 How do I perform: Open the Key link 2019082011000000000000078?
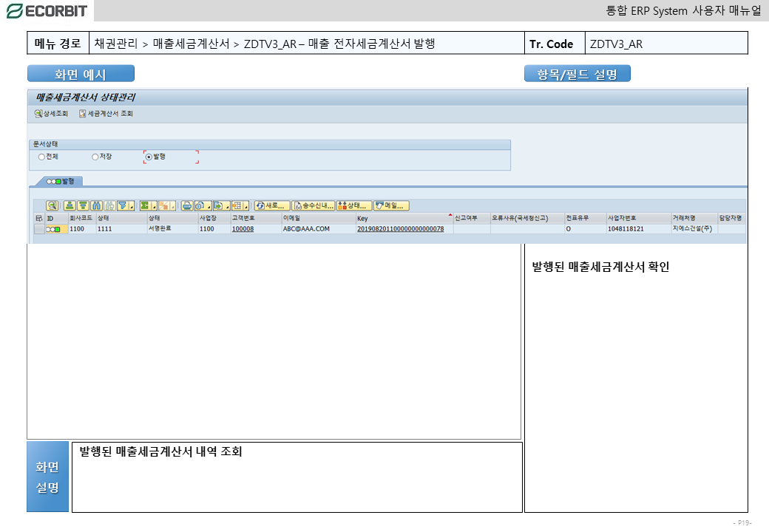(400, 229)
